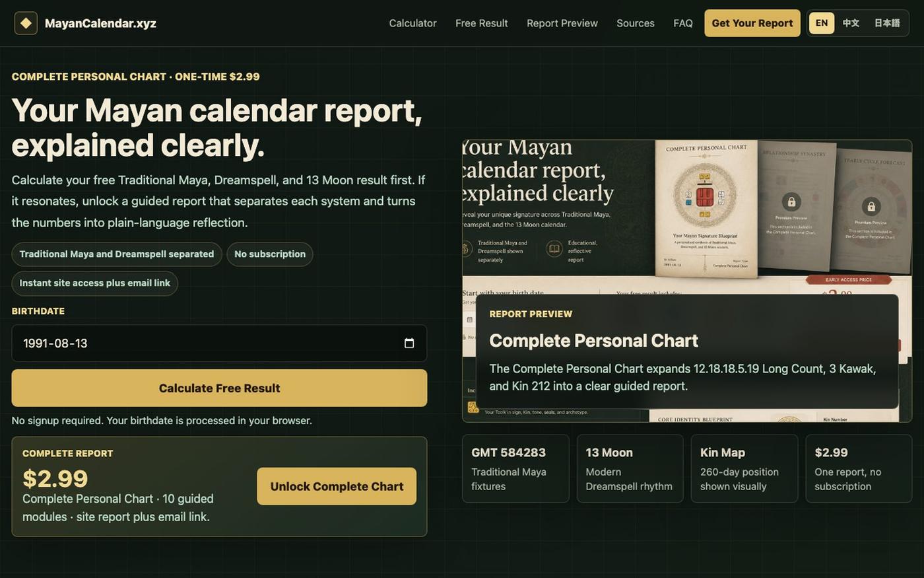924x578 pixels.
Task: Open the birthdate calendar picker icon
Action: click(x=409, y=343)
